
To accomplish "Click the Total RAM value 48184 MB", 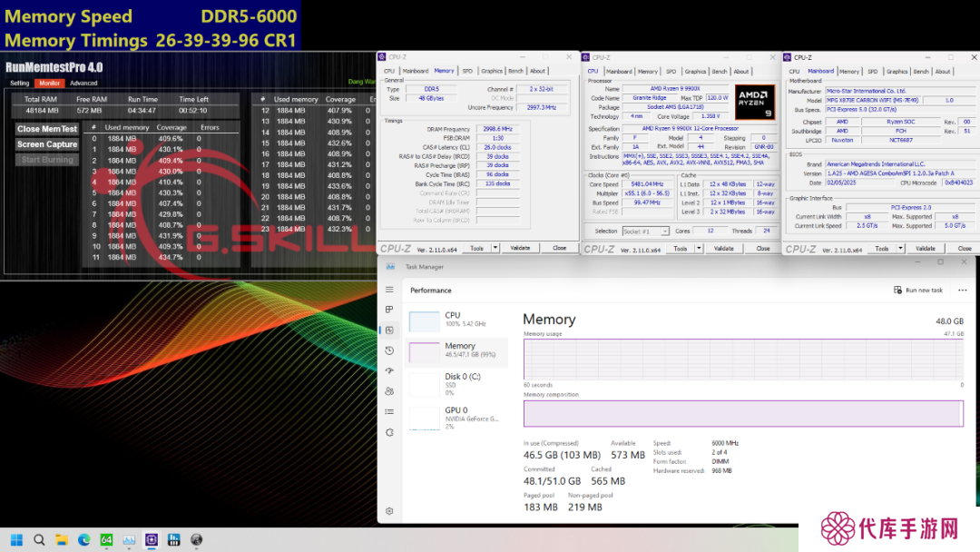I will click(x=42, y=111).
